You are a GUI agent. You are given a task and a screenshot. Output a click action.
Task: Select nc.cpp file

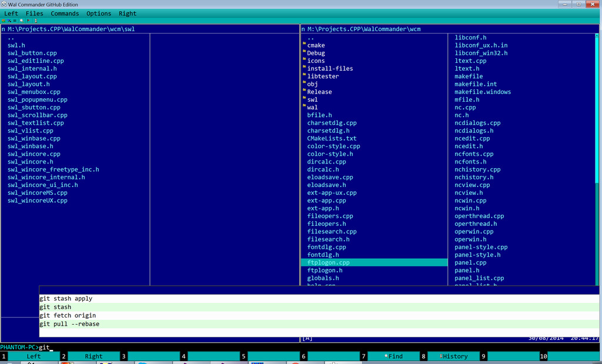tap(465, 108)
